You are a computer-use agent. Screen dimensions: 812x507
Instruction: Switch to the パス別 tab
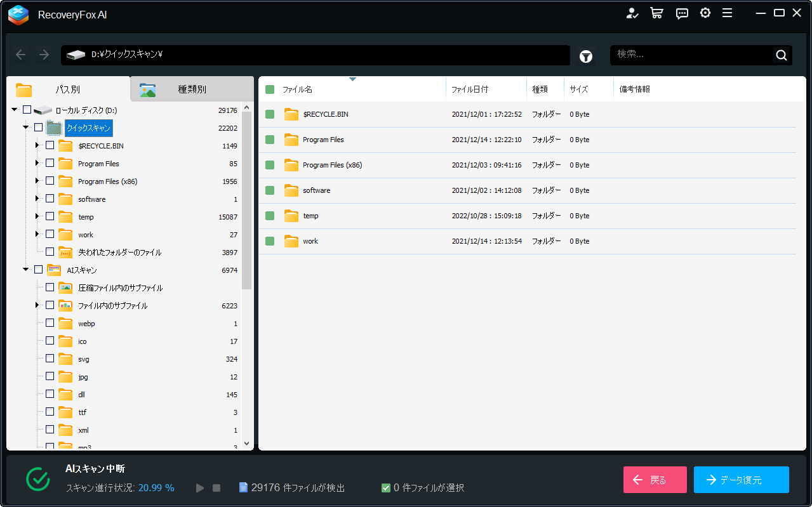pos(67,89)
